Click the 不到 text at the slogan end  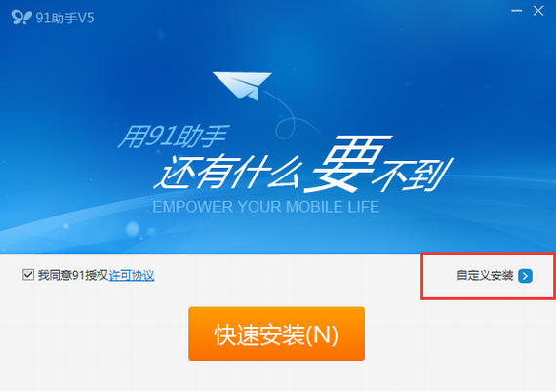[414, 176]
